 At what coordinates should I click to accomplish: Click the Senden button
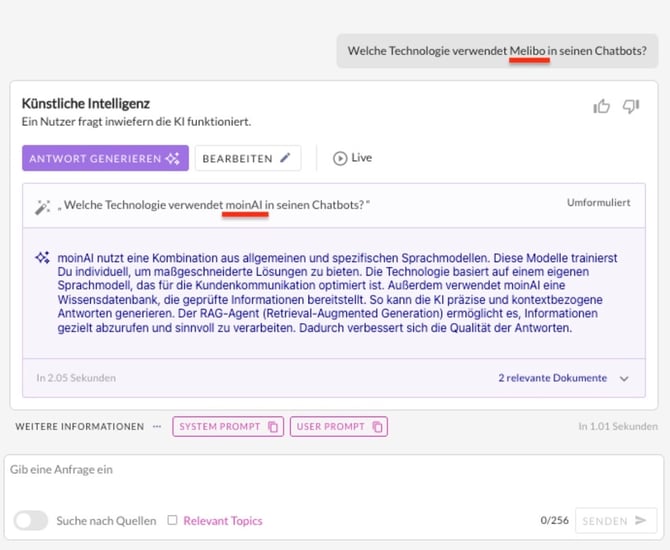(615, 520)
